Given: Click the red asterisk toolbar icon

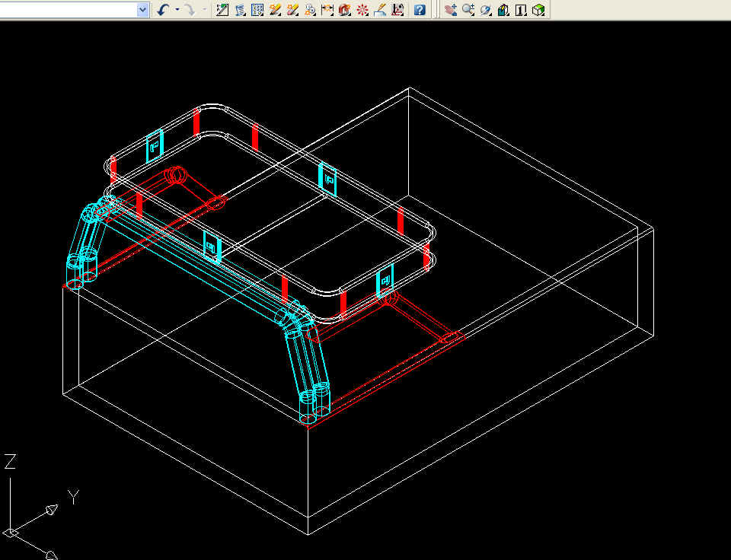Looking at the screenshot, I should [x=362, y=10].
